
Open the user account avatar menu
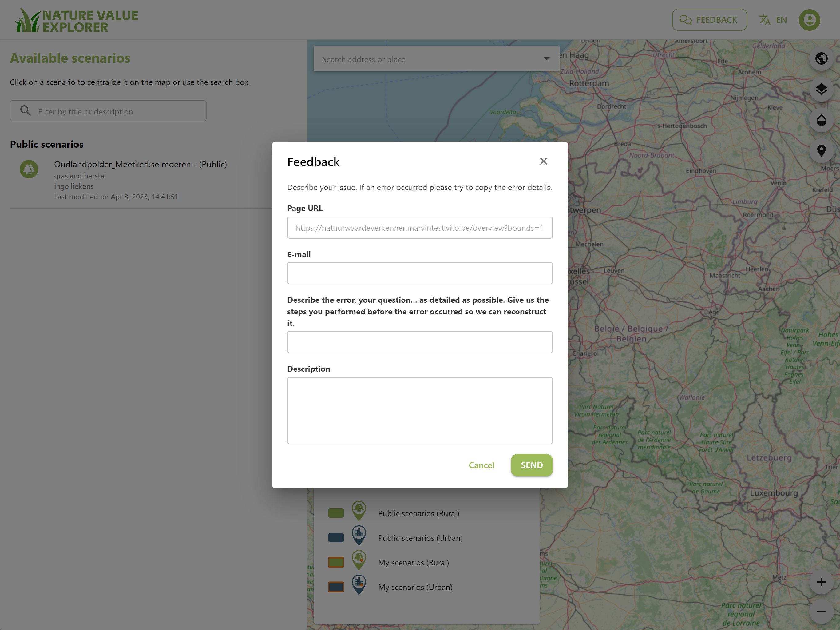(809, 20)
